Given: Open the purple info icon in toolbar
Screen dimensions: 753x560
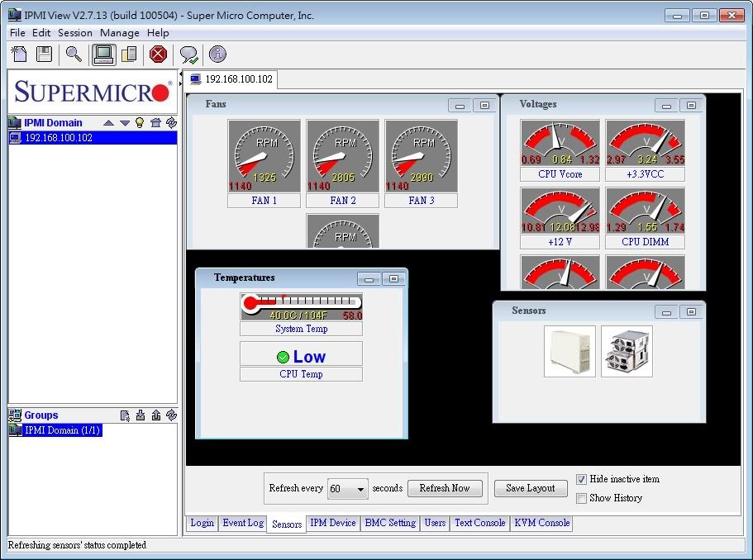Looking at the screenshot, I should 217,55.
